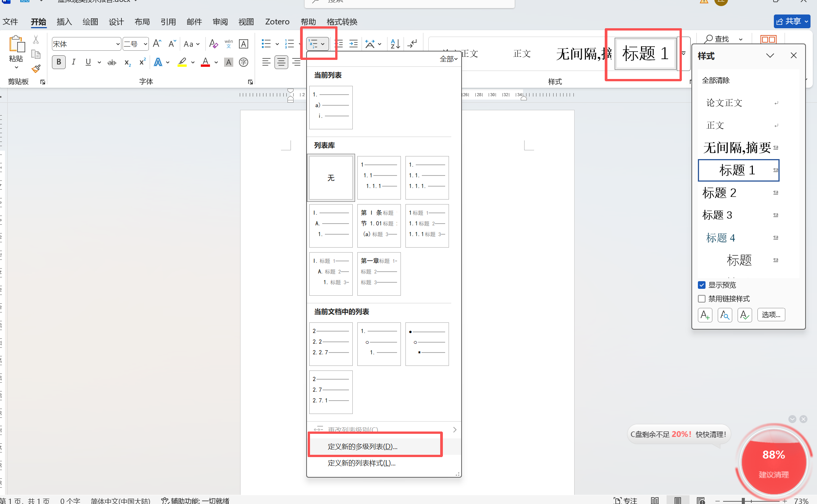Image resolution: width=817 pixels, height=504 pixels.
Task: Click the yellow text highlight color
Action: click(x=182, y=62)
